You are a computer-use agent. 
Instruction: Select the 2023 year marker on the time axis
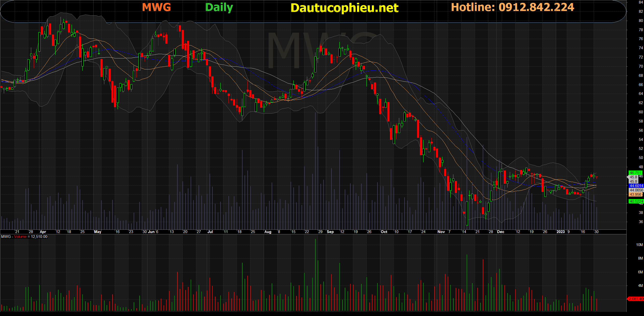click(x=560, y=232)
